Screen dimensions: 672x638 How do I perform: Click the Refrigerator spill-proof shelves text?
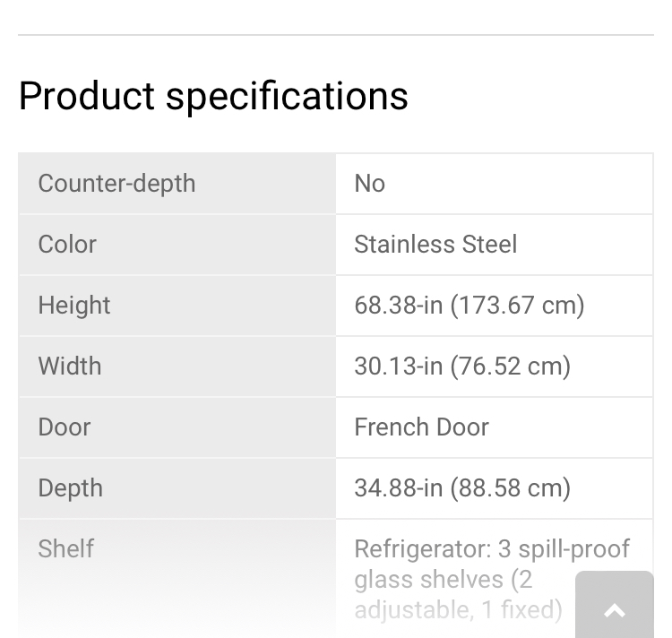coord(492,549)
